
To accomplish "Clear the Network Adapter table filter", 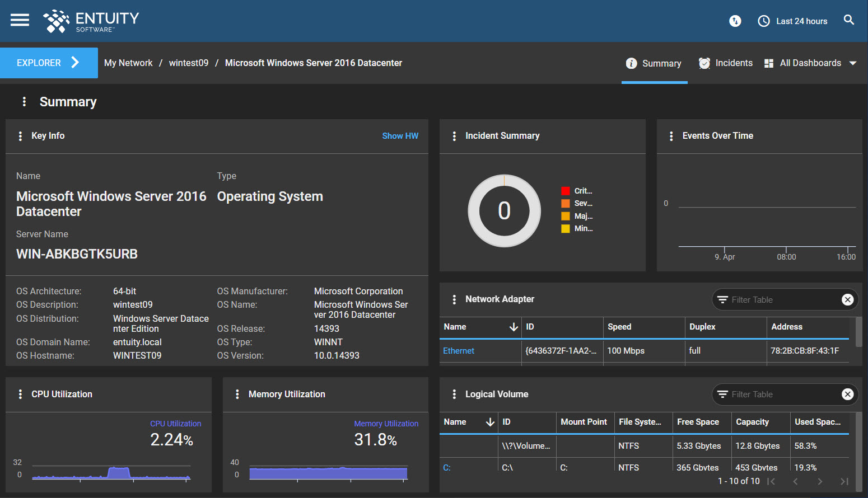I will pos(848,300).
